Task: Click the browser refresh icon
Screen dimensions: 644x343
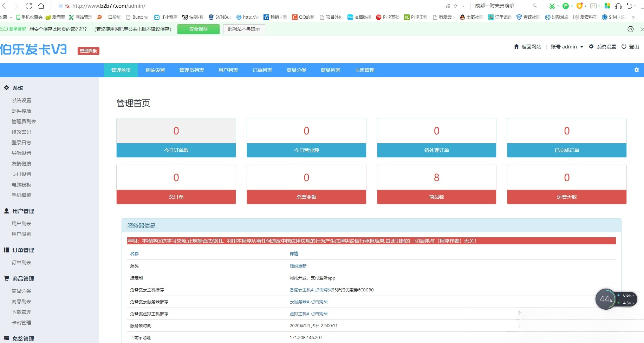Action: pos(29,6)
